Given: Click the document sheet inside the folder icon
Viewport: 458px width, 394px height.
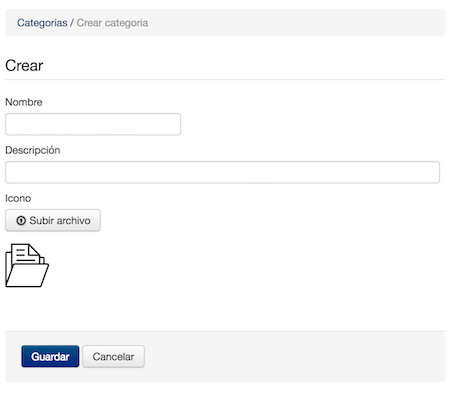Looking at the screenshot, I should tap(26, 254).
